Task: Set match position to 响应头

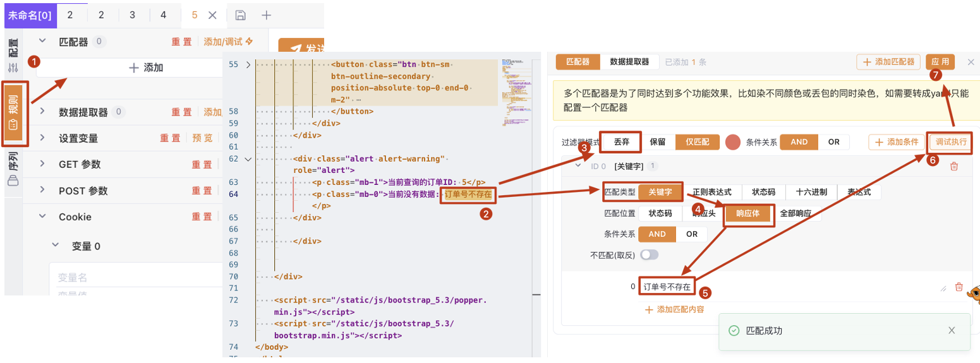Action: [x=703, y=213]
